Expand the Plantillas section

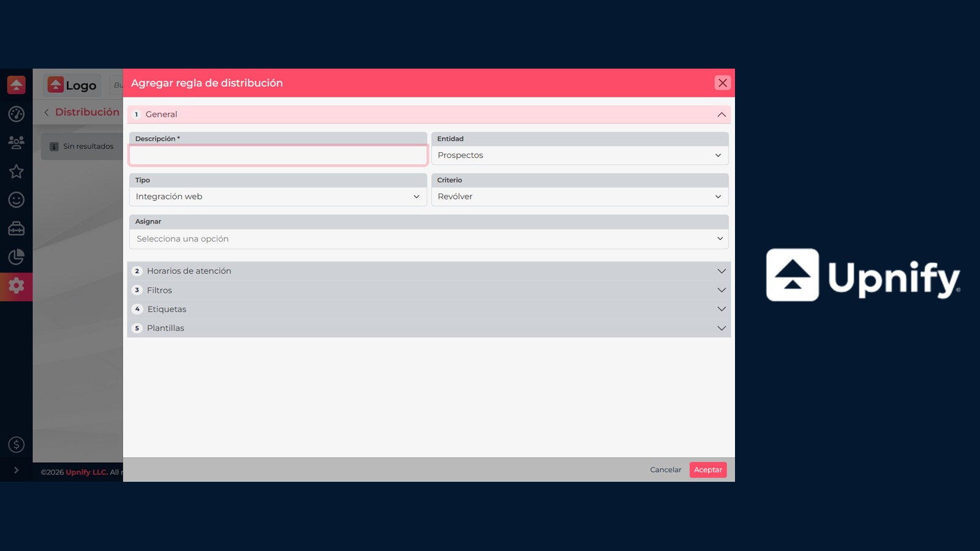click(429, 328)
